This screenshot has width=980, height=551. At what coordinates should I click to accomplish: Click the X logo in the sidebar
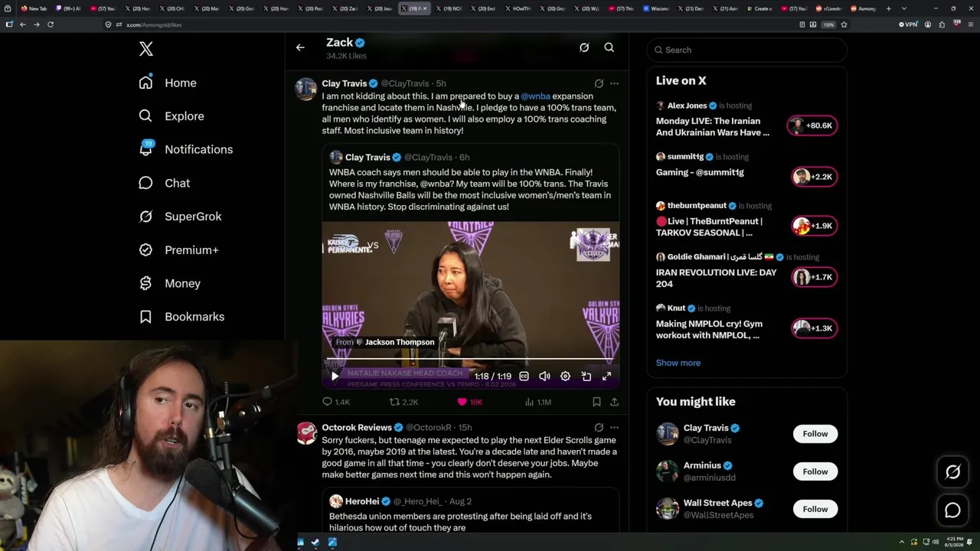coord(146,49)
